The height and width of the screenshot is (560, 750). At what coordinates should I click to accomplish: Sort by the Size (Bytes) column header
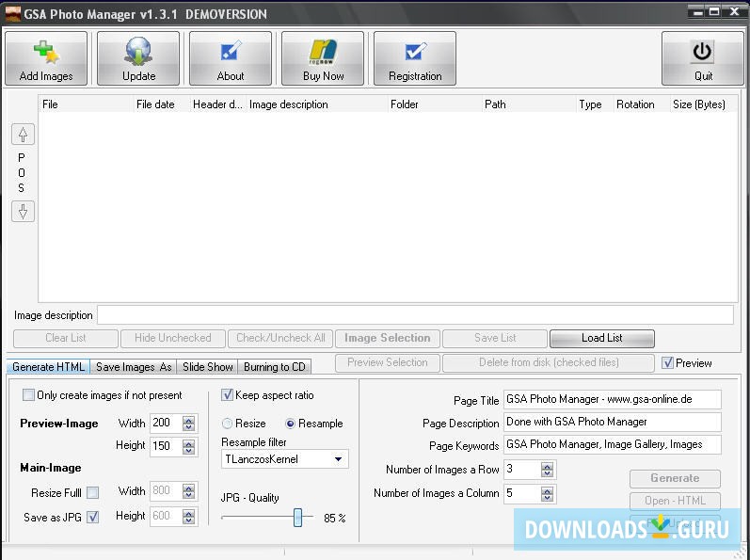(x=703, y=104)
